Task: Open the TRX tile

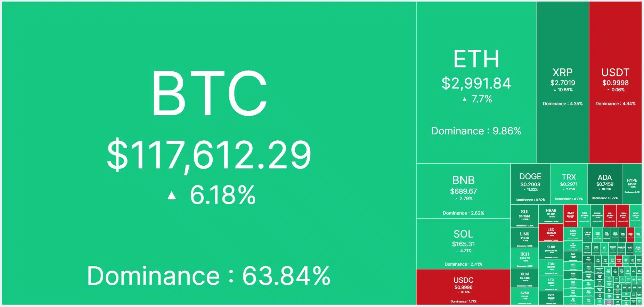Action: pos(569,184)
